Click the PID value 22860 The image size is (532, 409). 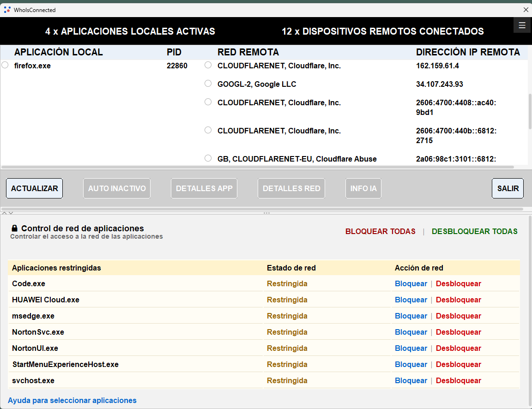pyautogui.click(x=177, y=66)
